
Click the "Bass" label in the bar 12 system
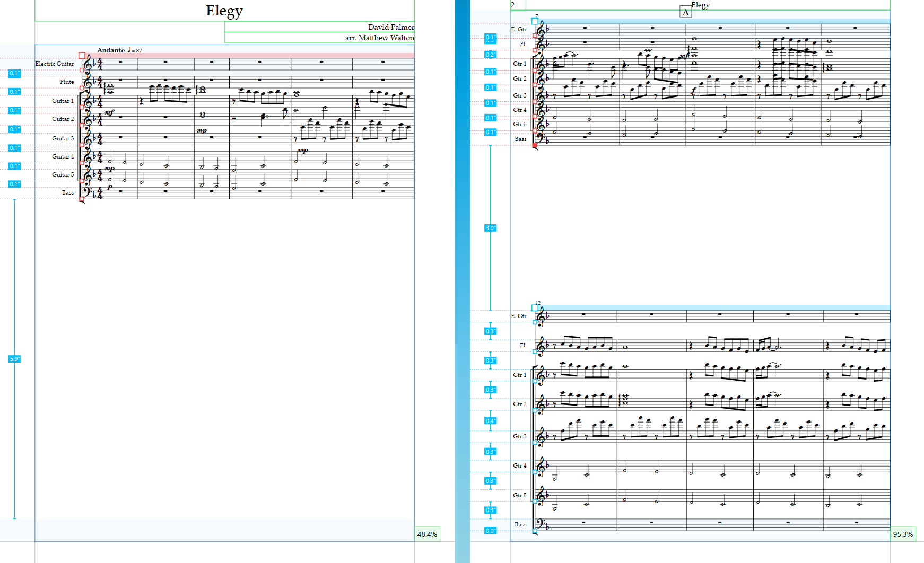pyautogui.click(x=520, y=524)
